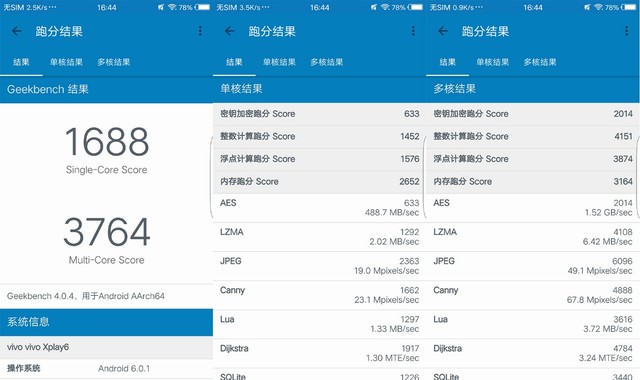Image resolution: width=640 pixels, height=380 pixels.
Task: Tap single-core 整数计算跑分 Score 1452 row
Action: [x=320, y=137]
